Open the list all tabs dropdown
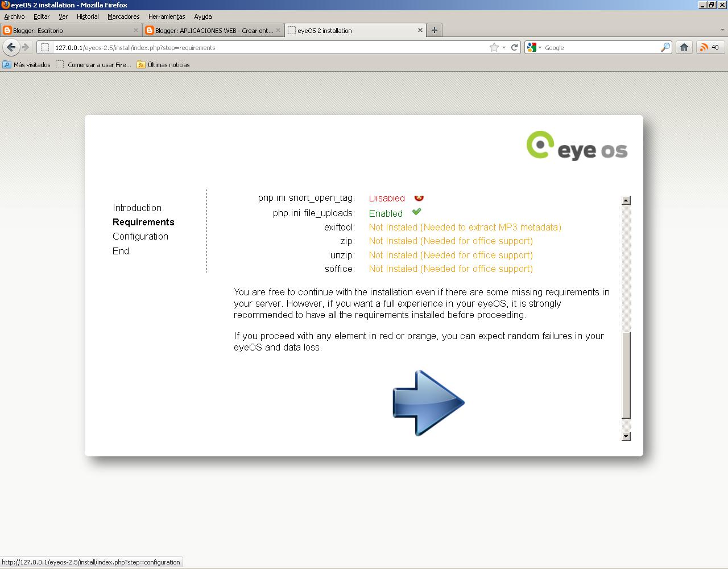Screen dimensions: 728x569 tap(722, 30)
